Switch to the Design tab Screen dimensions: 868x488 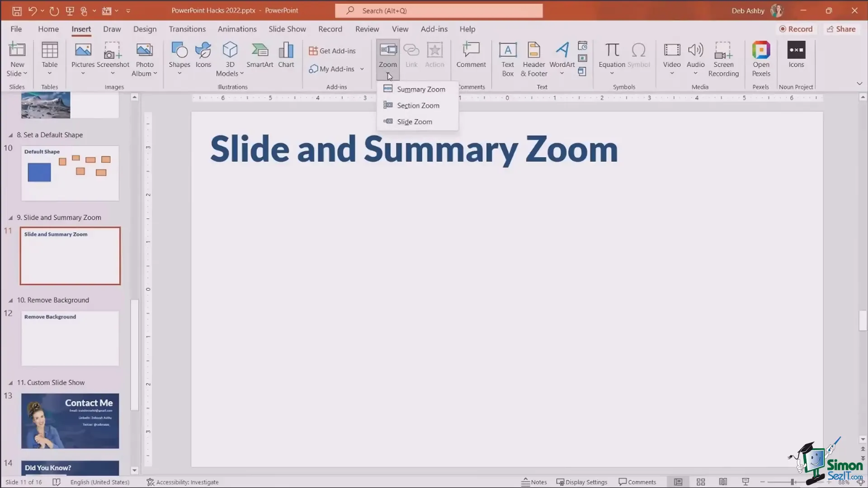(x=145, y=29)
